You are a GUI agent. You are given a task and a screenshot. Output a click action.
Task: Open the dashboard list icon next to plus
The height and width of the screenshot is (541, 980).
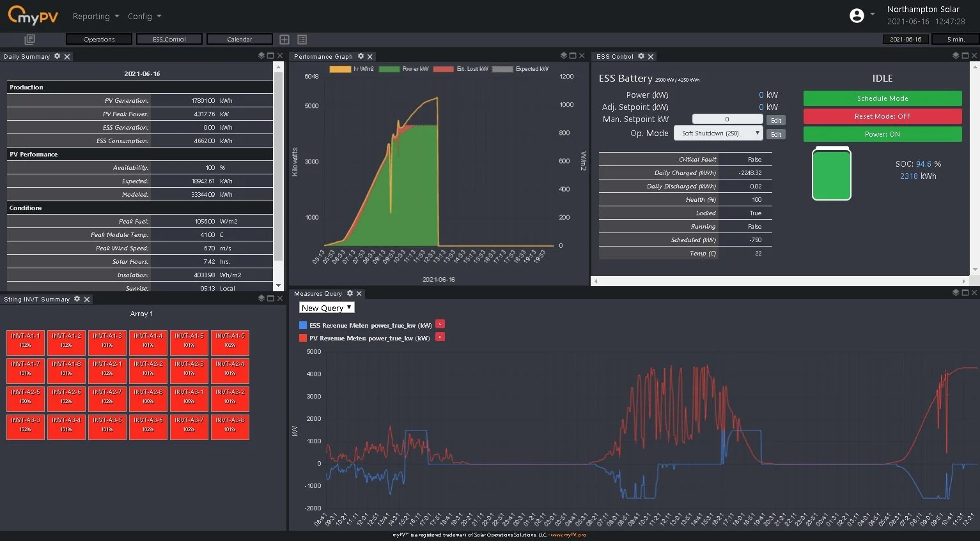click(302, 40)
